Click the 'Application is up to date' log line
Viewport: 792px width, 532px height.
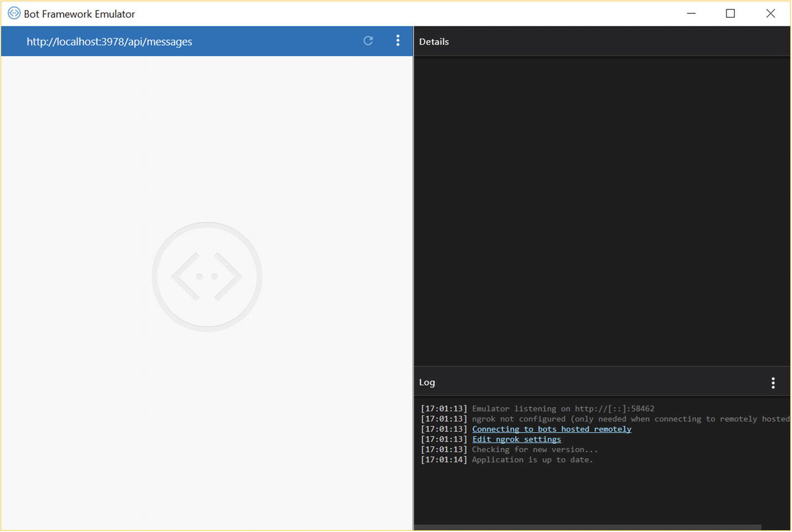532,460
